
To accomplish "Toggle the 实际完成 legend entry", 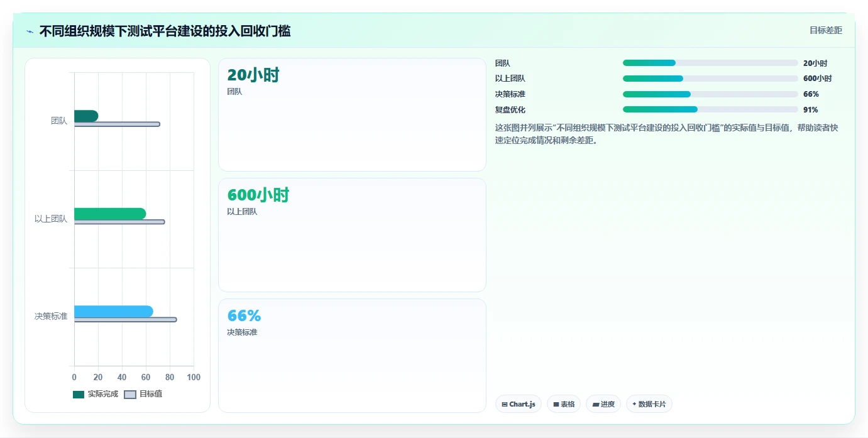I will click(96, 394).
